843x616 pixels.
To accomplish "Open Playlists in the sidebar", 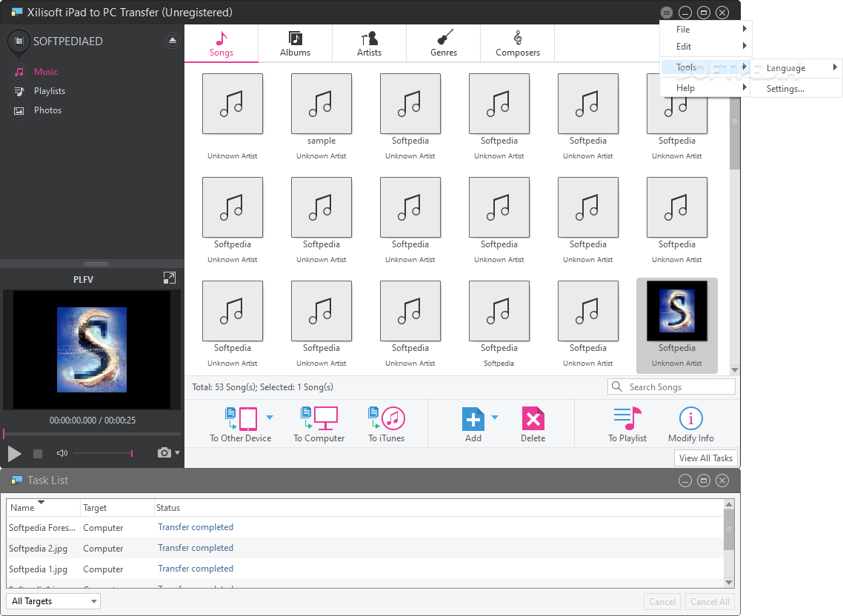I will click(50, 91).
